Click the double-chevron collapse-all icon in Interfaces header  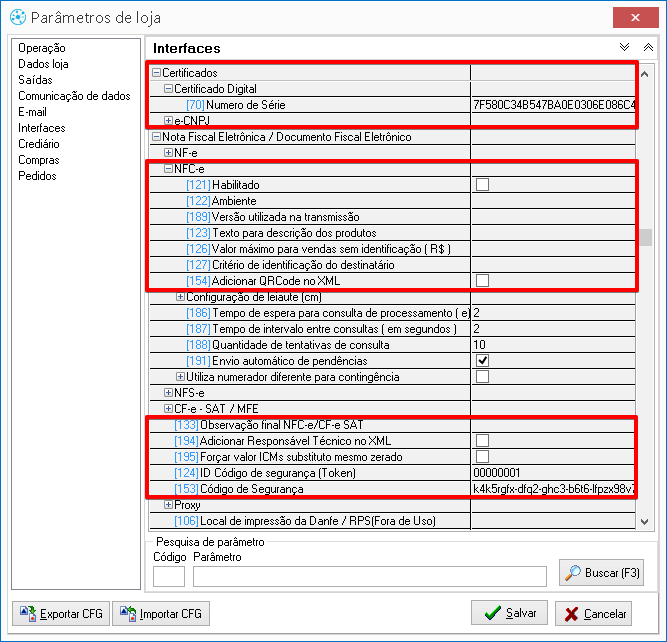[x=647, y=47]
